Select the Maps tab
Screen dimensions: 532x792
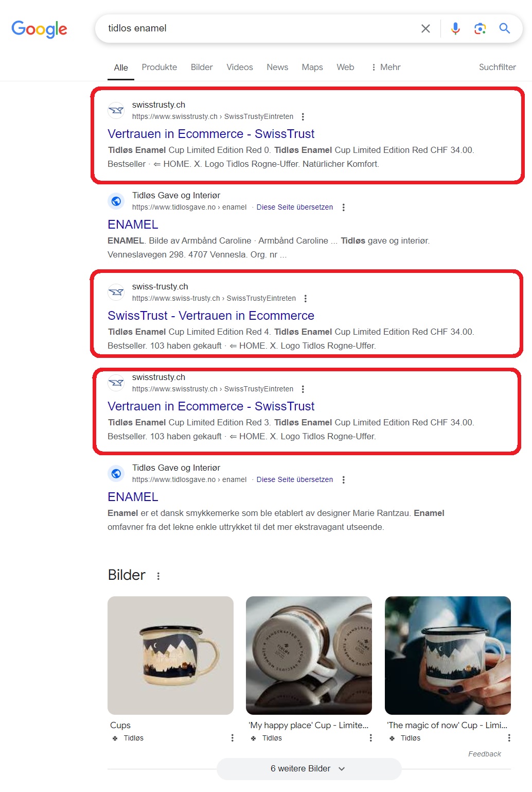(x=312, y=67)
